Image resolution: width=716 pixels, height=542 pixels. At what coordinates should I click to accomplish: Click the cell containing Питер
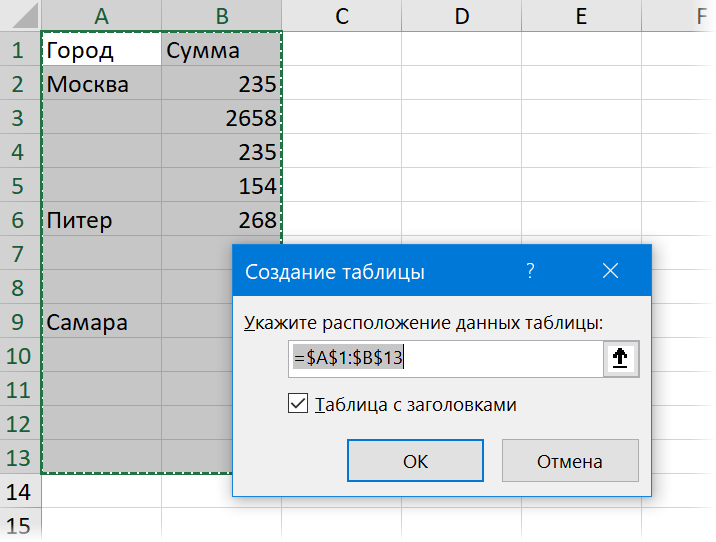pyautogui.click(x=101, y=219)
